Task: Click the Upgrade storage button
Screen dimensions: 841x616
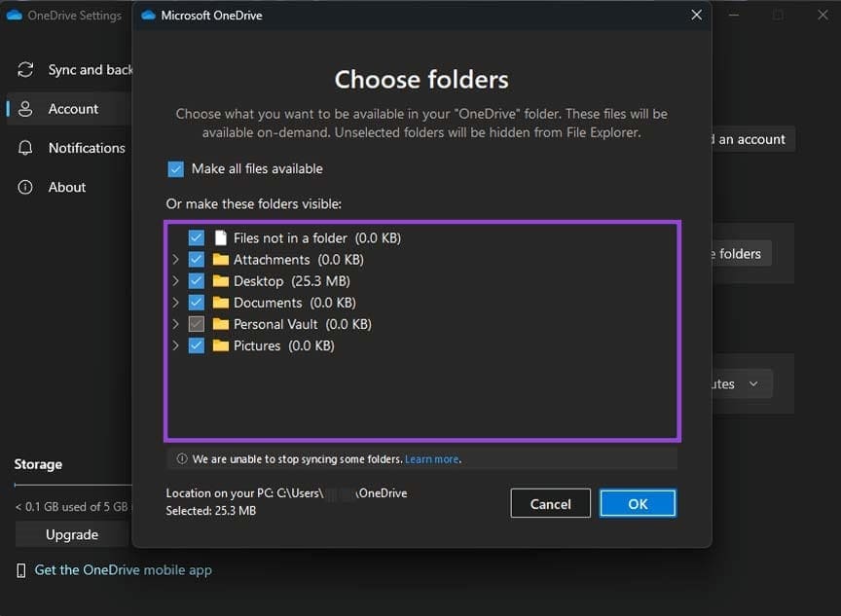Action: pos(72,534)
